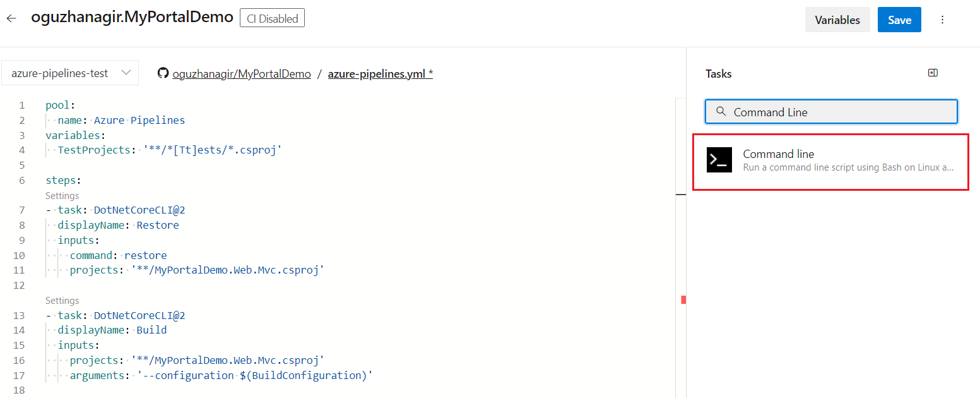Click the search magnifier icon in Tasks box
This screenshot has height=398, width=980.
[x=721, y=112]
